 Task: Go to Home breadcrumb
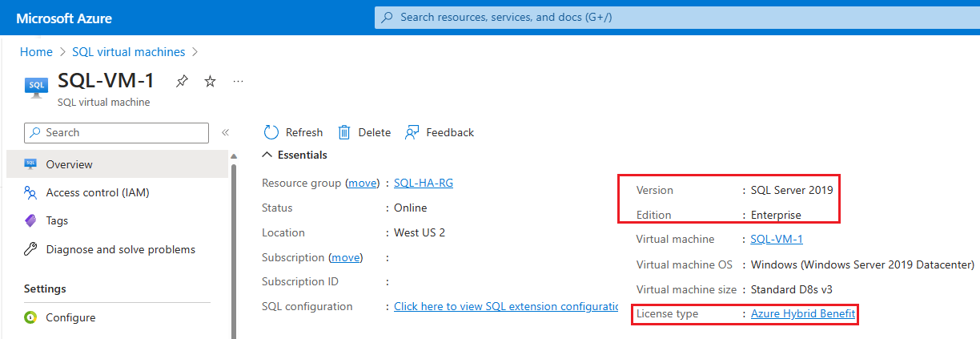pyautogui.click(x=36, y=51)
